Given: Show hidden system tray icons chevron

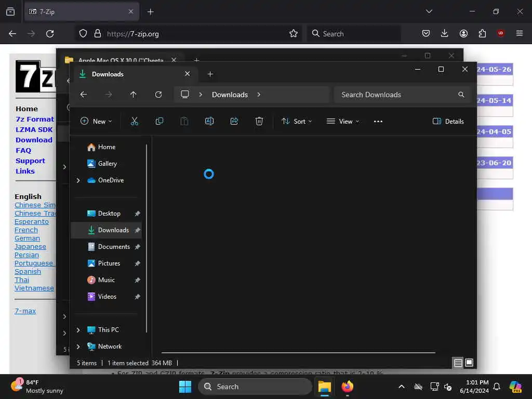Looking at the screenshot, I should pos(402,387).
